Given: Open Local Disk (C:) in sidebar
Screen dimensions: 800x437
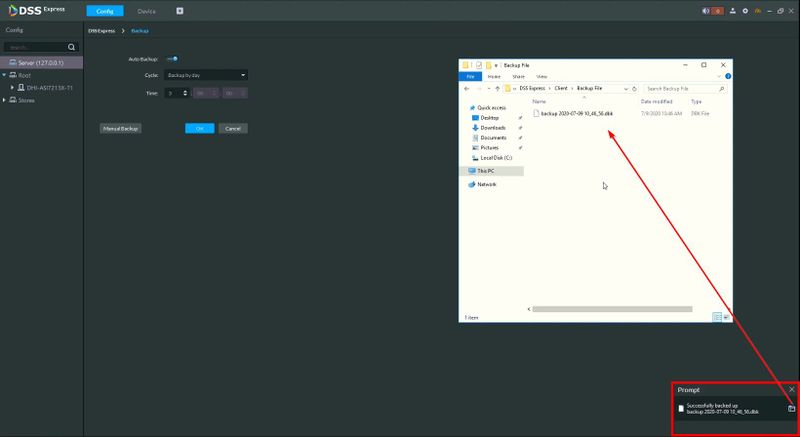Looking at the screenshot, I should 495,158.
